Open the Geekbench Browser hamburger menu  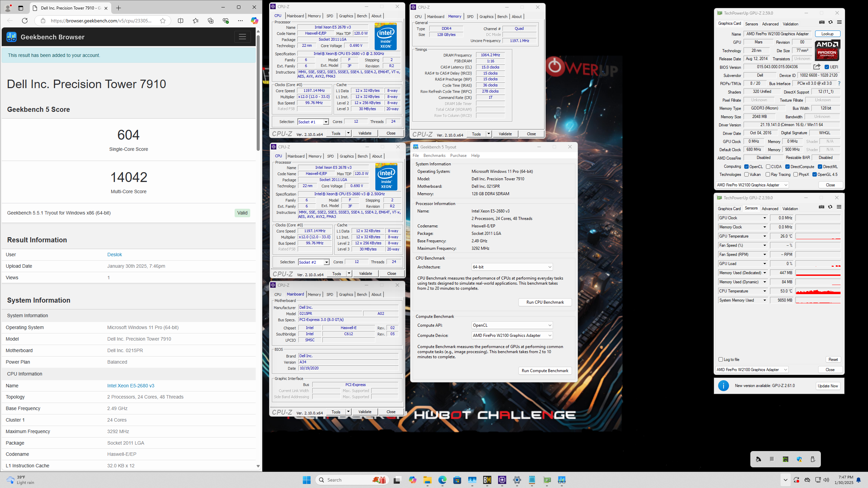(x=242, y=37)
